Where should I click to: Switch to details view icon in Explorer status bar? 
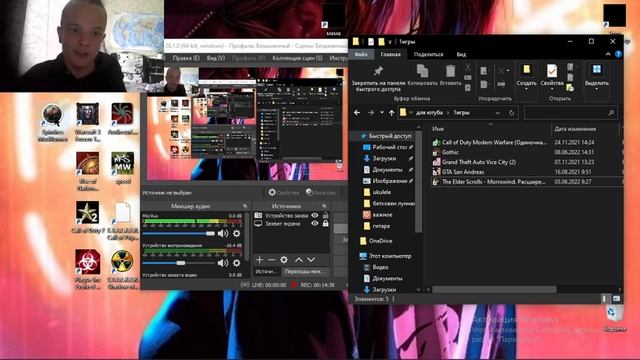604,299
